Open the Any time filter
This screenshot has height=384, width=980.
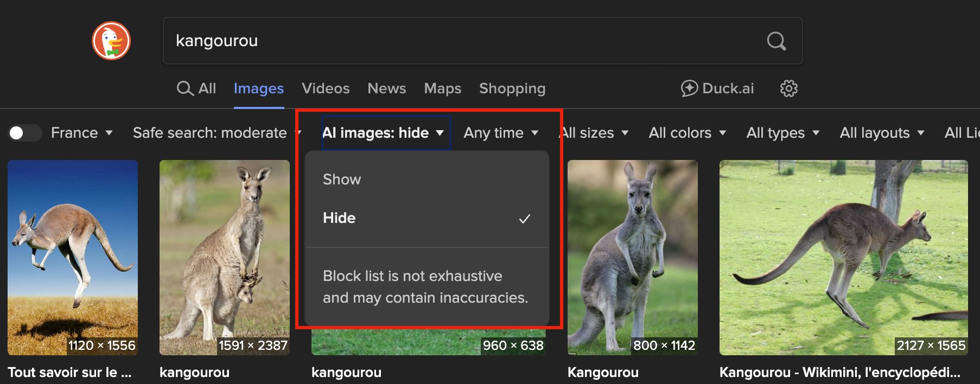[501, 133]
